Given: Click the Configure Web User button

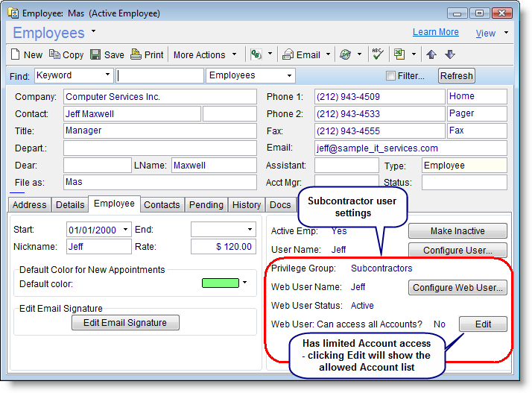Looking at the screenshot, I should pyautogui.click(x=457, y=287).
